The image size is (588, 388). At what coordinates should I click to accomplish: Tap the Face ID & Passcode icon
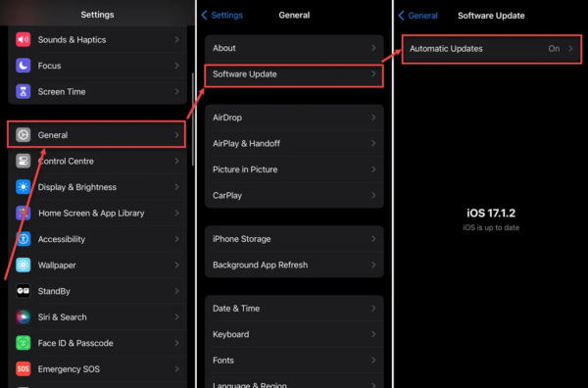24,343
